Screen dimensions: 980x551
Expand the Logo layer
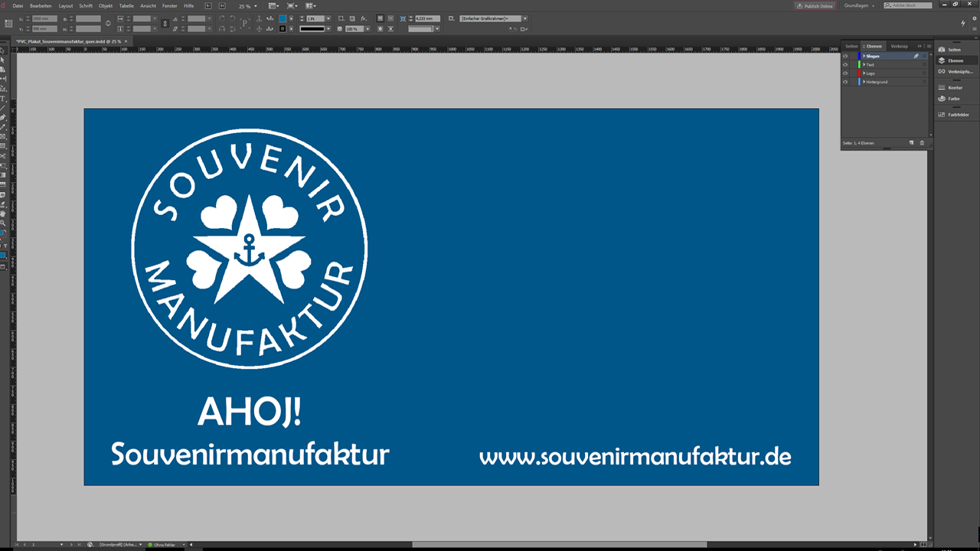[864, 73]
